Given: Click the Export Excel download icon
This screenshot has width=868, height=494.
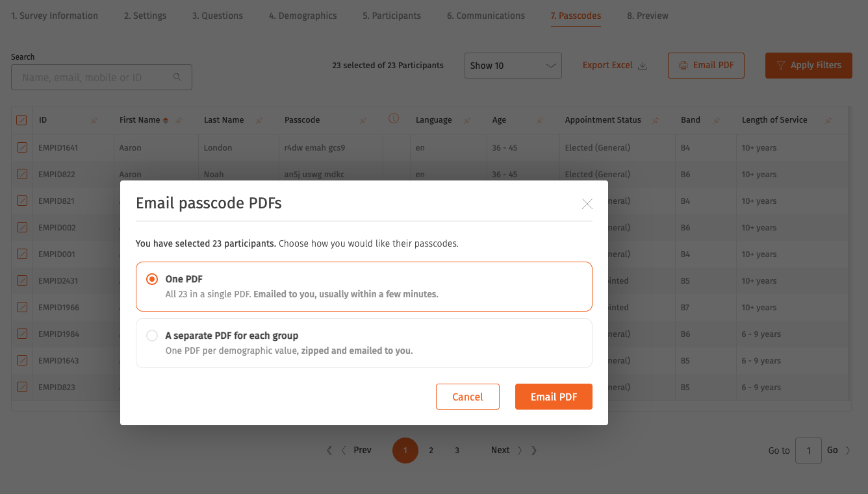Looking at the screenshot, I should coord(643,66).
